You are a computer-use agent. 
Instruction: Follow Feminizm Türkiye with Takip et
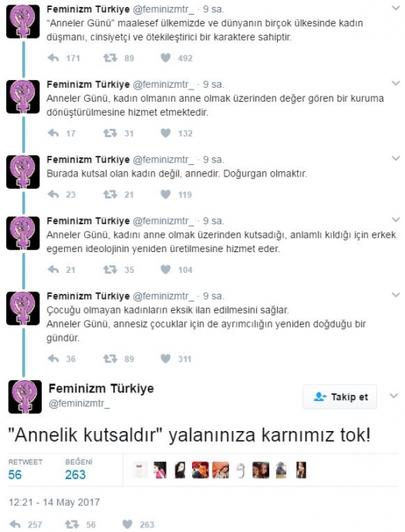(x=340, y=396)
